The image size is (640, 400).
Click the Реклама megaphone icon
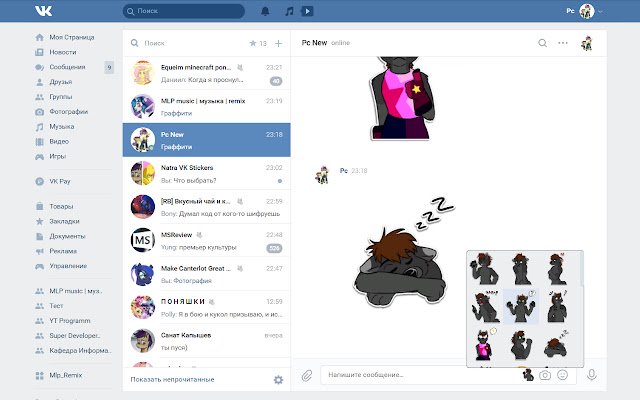[39, 251]
